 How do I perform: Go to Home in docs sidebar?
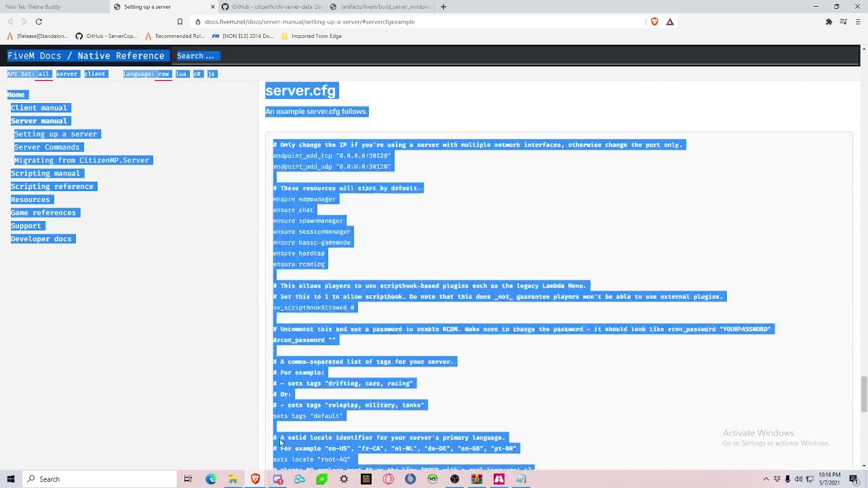pyautogui.click(x=16, y=95)
